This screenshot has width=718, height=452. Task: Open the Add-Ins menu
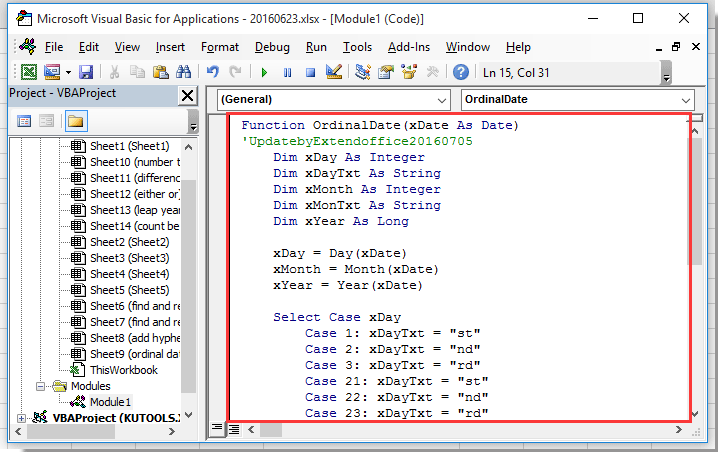409,47
